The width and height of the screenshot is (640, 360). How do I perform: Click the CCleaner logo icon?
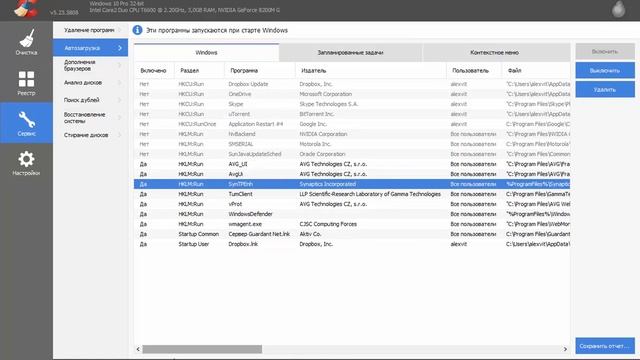[x=25, y=8]
